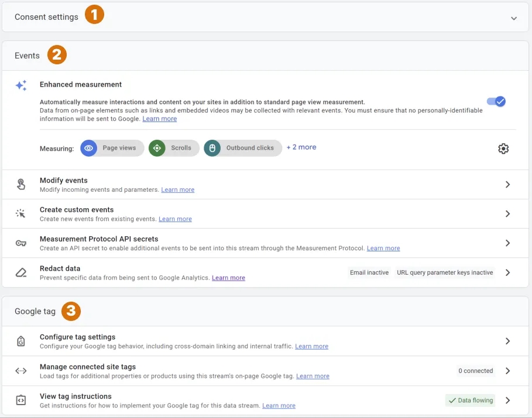Click the Outbound clicks chip
Screen dimensions: 532x418
(x=243, y=148)
